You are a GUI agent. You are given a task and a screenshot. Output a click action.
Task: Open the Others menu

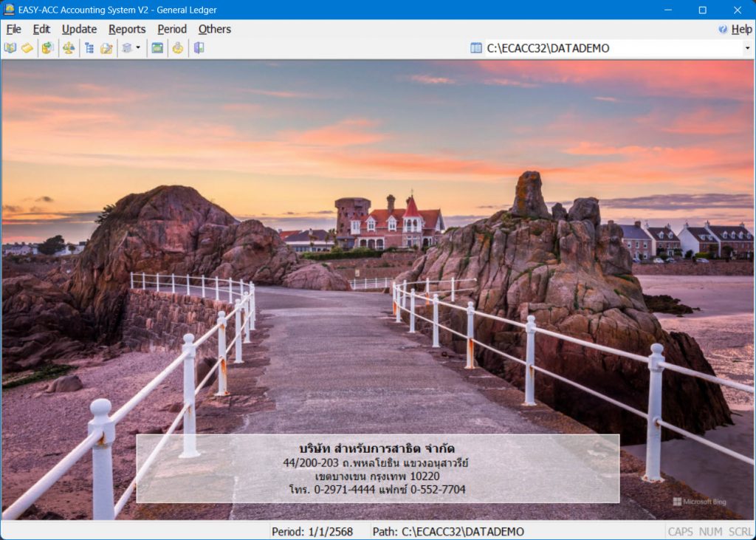(214, 29)
